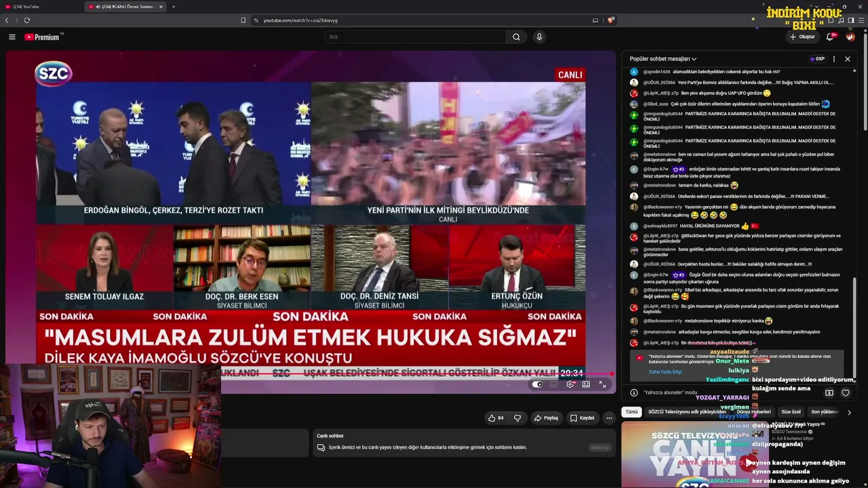
Task: Switch player to theater mode
Action: tap(586, 384)
